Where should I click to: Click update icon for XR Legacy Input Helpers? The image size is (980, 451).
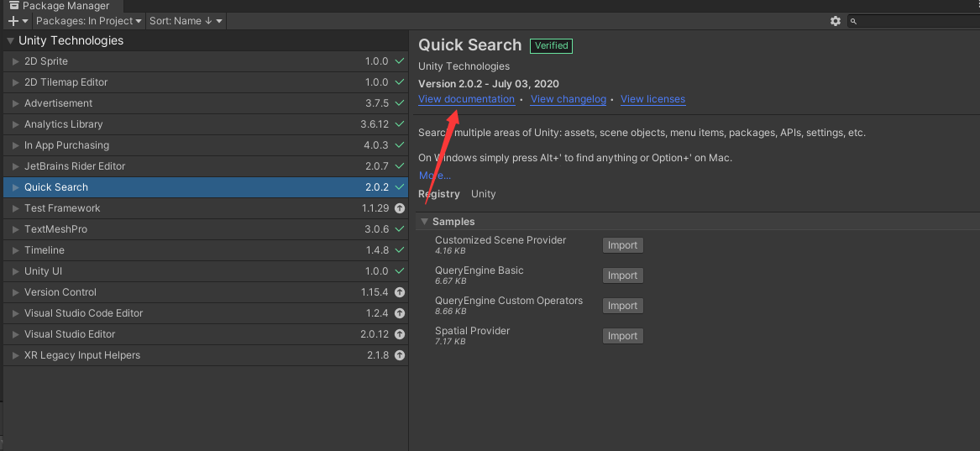400,355
